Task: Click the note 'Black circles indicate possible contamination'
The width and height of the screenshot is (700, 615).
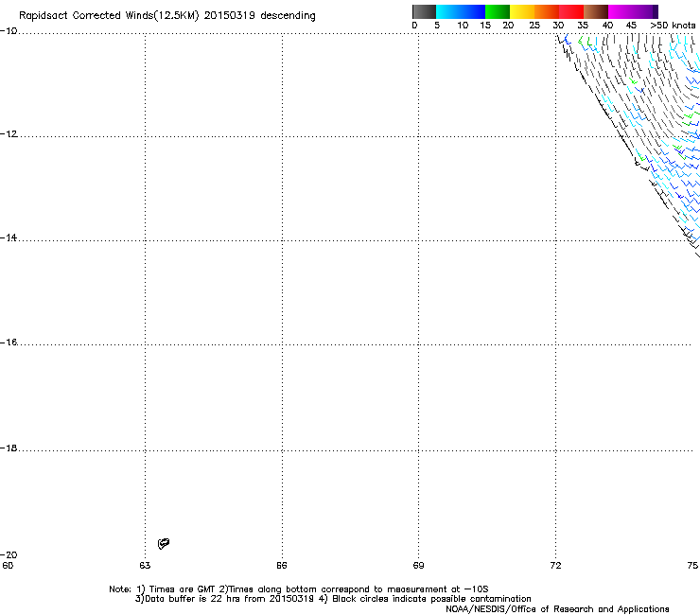Action: (x=431, y=599)
